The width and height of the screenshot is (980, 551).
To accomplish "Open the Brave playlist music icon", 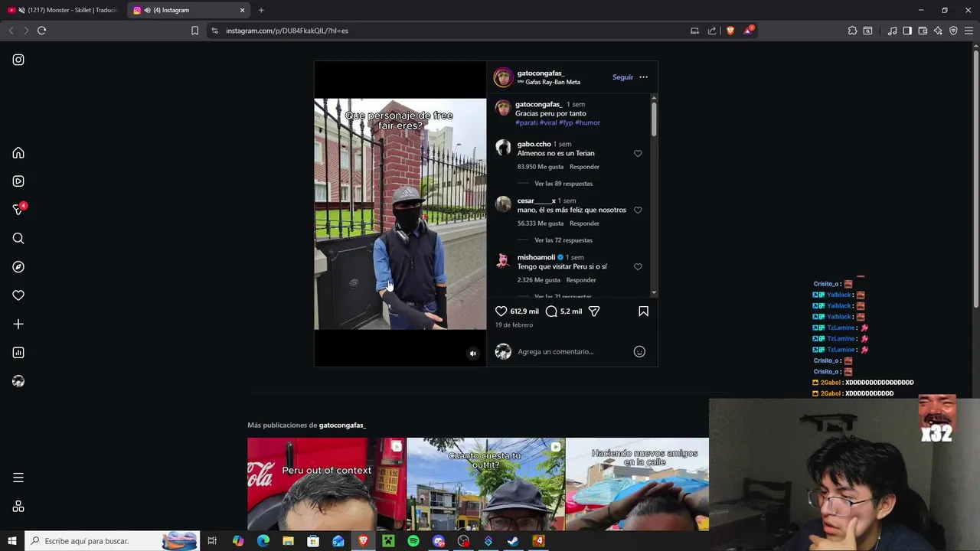I will [x=892, y=31].
